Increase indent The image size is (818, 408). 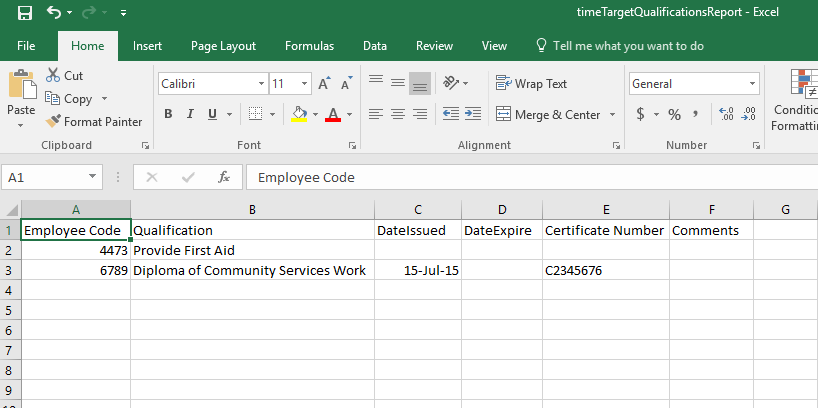point(473,114)
